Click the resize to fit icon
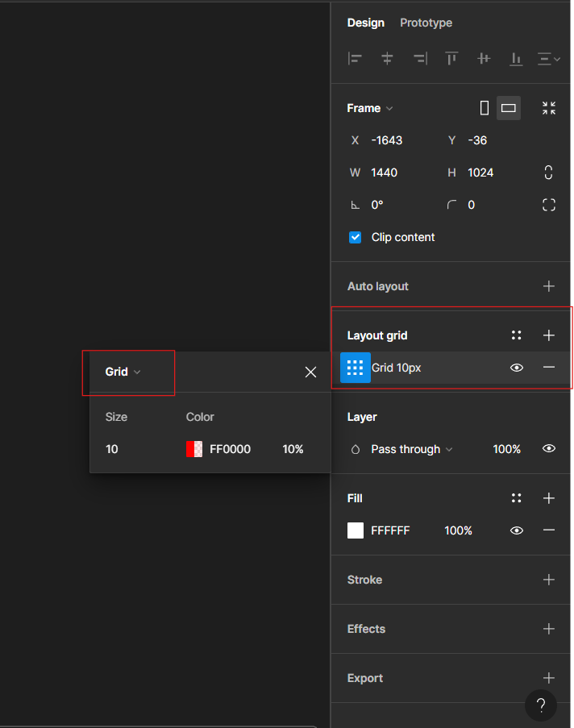The image size is (574, 728). [549, 108]
